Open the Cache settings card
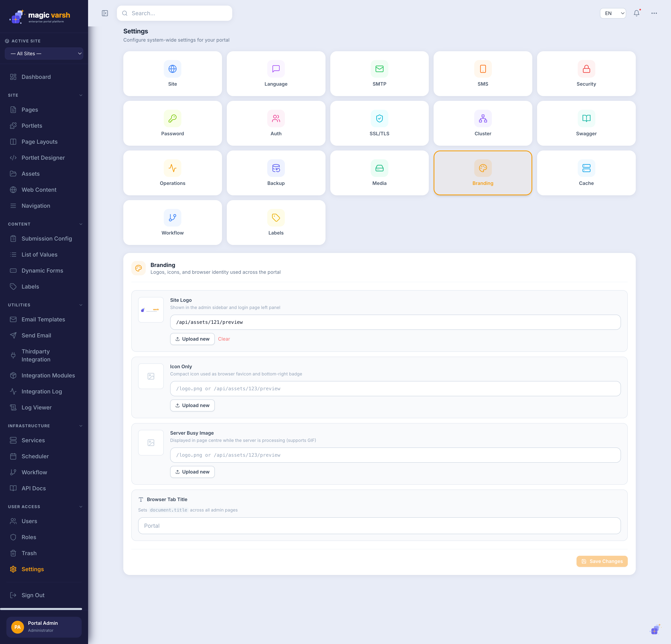 [x=586, y=173]
